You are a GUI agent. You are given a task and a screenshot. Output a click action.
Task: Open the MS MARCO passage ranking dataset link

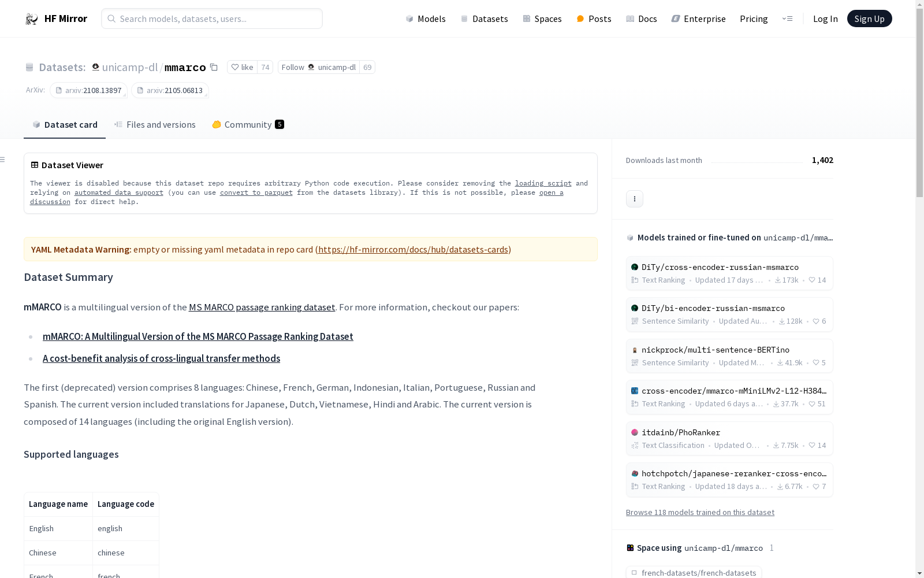262,307
